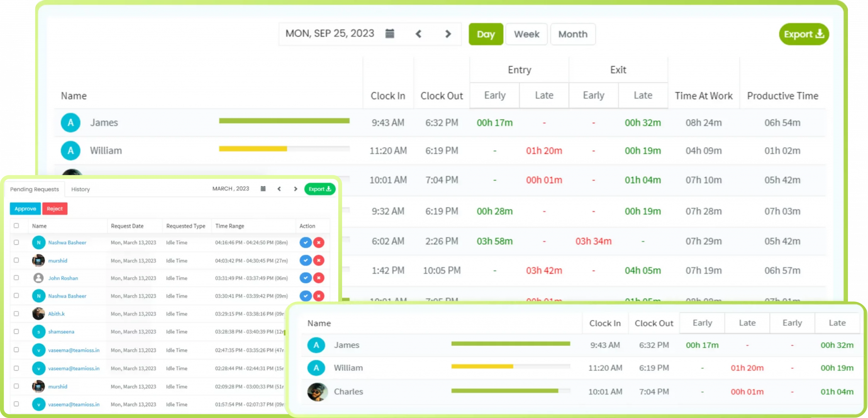
Task: Switch to Month view
Action: (x=573, y=34)
